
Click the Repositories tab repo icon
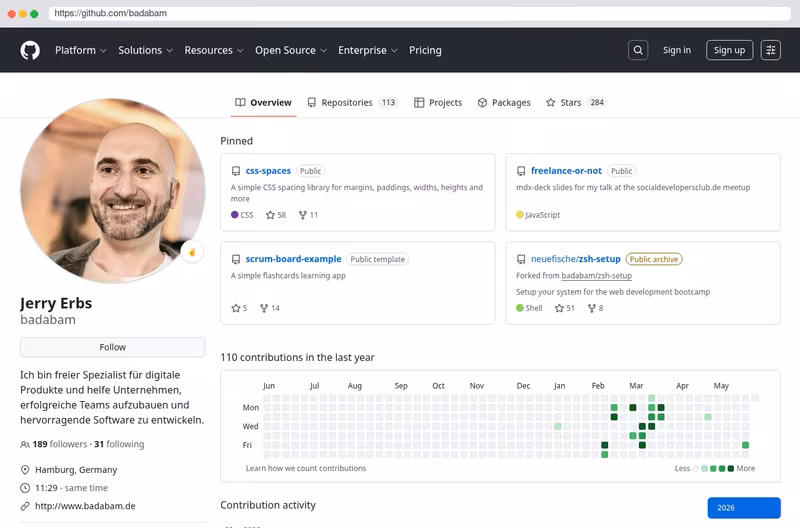pos(311,103)
